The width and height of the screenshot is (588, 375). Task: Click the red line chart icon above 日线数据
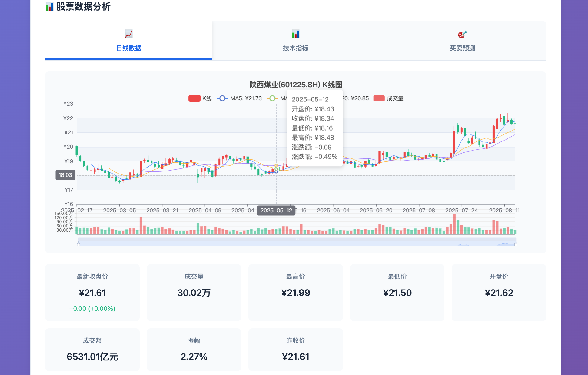(128, 34)
